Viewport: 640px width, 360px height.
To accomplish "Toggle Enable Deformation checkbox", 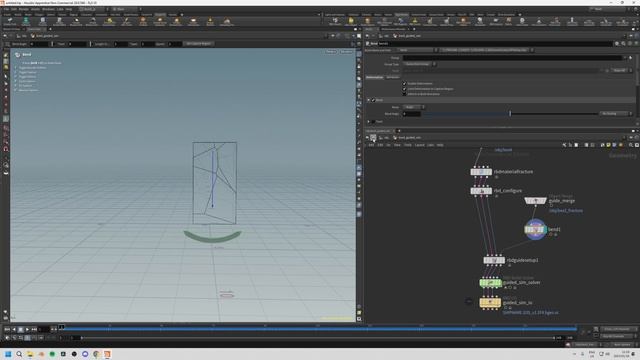I will pos(404,83).
